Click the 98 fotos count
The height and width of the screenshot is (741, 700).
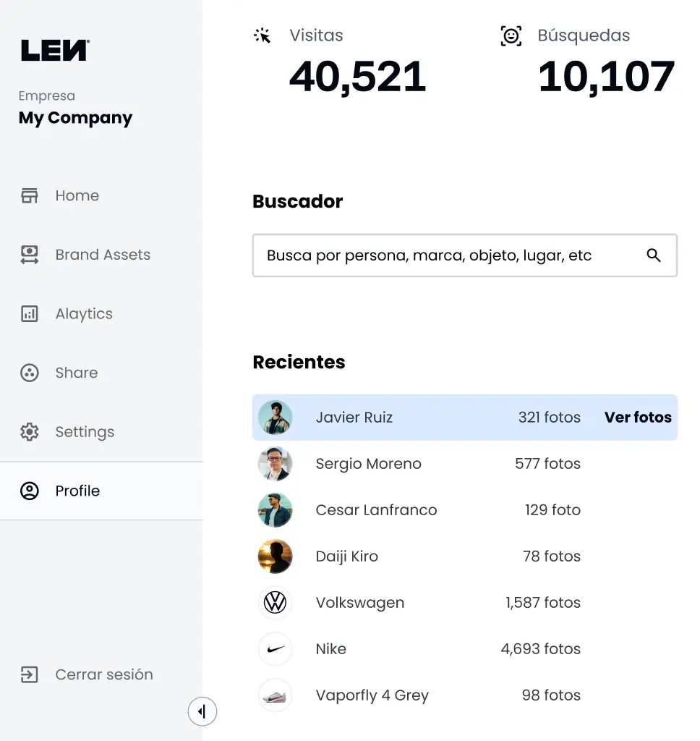click(551, 695)
